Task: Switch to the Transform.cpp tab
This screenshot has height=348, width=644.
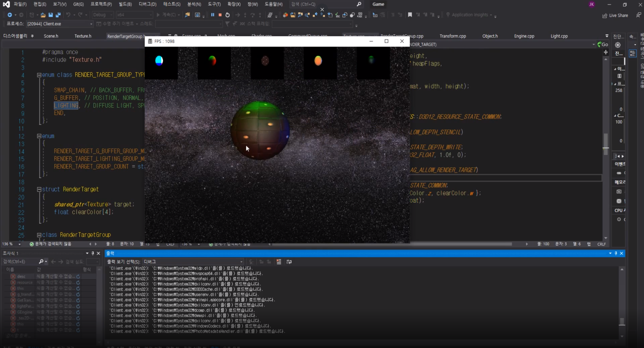Action: [453, 36]
